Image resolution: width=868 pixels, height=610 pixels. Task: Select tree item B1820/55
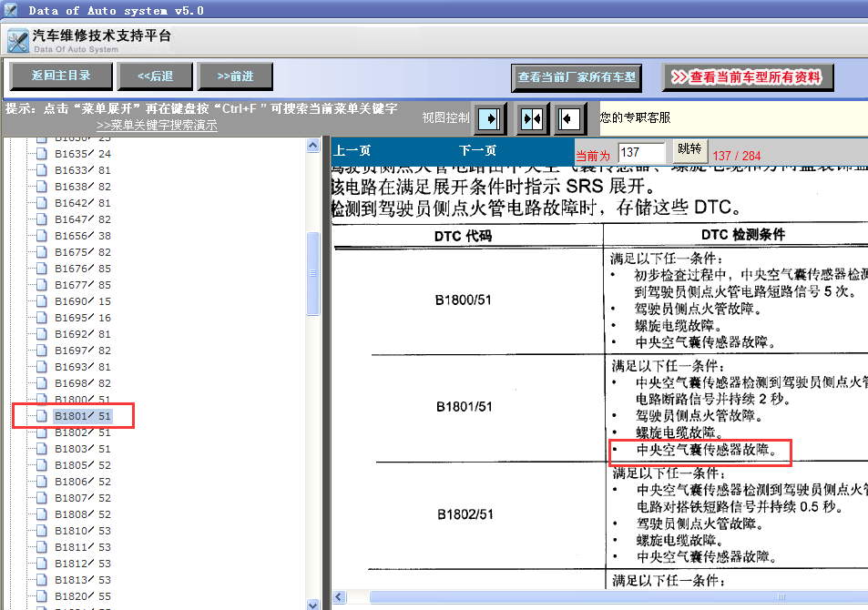click(83, 596)
